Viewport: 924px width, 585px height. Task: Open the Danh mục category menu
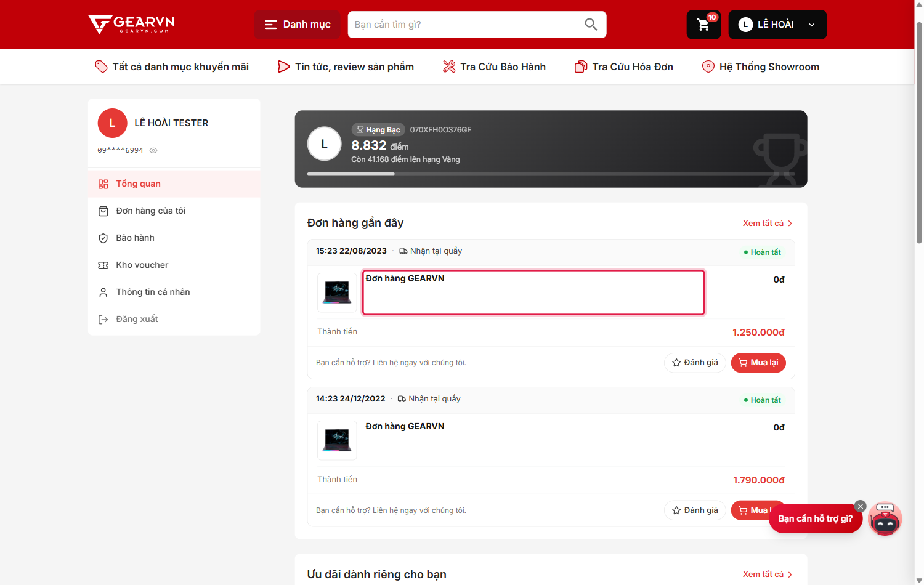[x=298, y=25]
